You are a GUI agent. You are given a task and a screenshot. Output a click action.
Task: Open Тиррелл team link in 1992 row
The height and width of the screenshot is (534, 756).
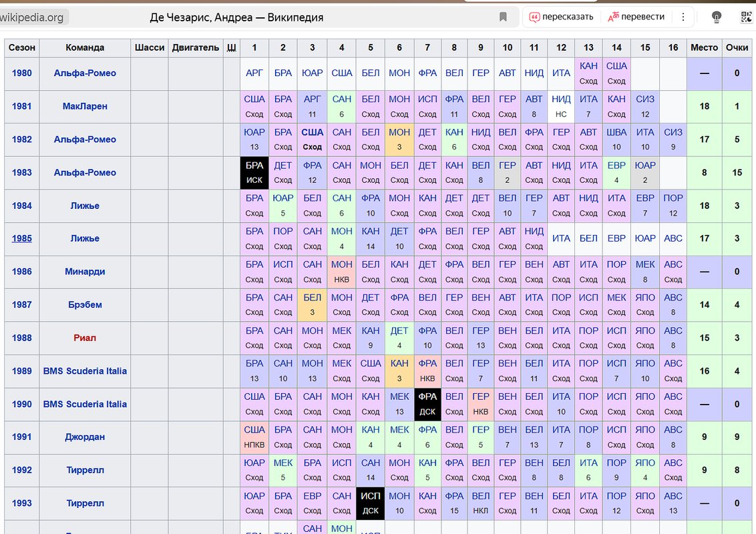(x=85, y=471)
